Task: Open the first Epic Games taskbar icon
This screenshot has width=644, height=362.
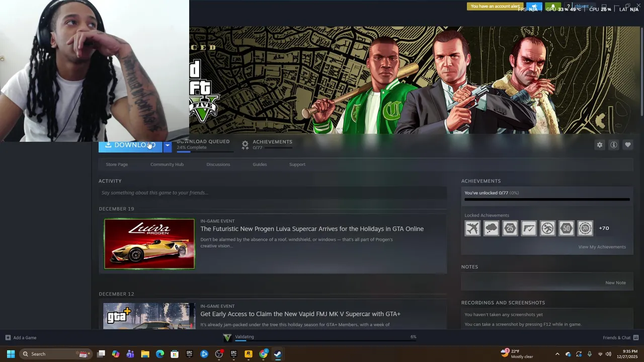Action: pyautogui.click(x=189, y=354)
